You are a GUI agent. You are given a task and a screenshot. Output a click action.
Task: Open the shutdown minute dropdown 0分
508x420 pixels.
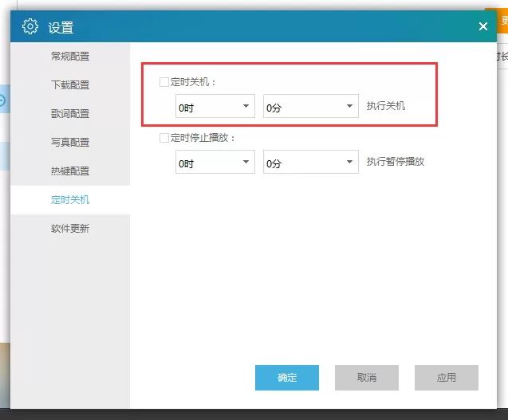coord(311,106)
